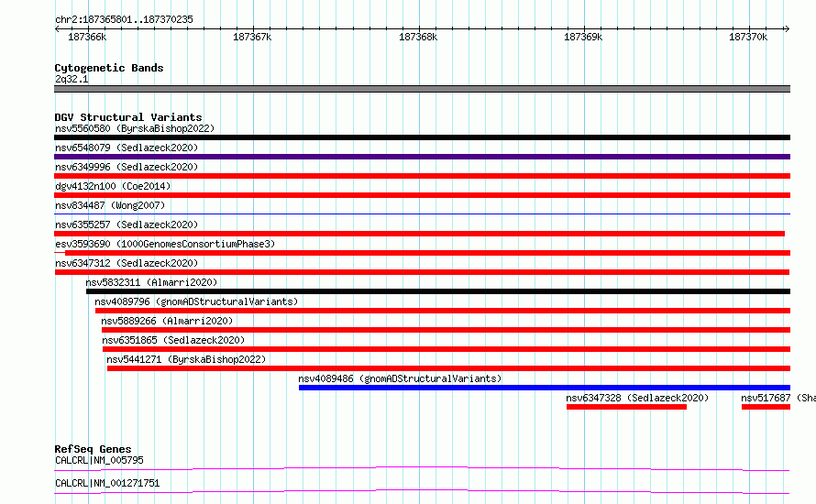Click the nsv6548079 (Sedlazeck2020) label
The image size is (816, 504).
click(x=127, y=148)
